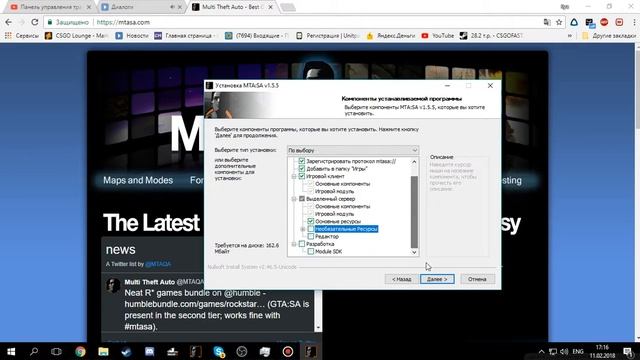Open File Explorer from the taskbar
640x360 pixels.
click(x=103, y=351)
